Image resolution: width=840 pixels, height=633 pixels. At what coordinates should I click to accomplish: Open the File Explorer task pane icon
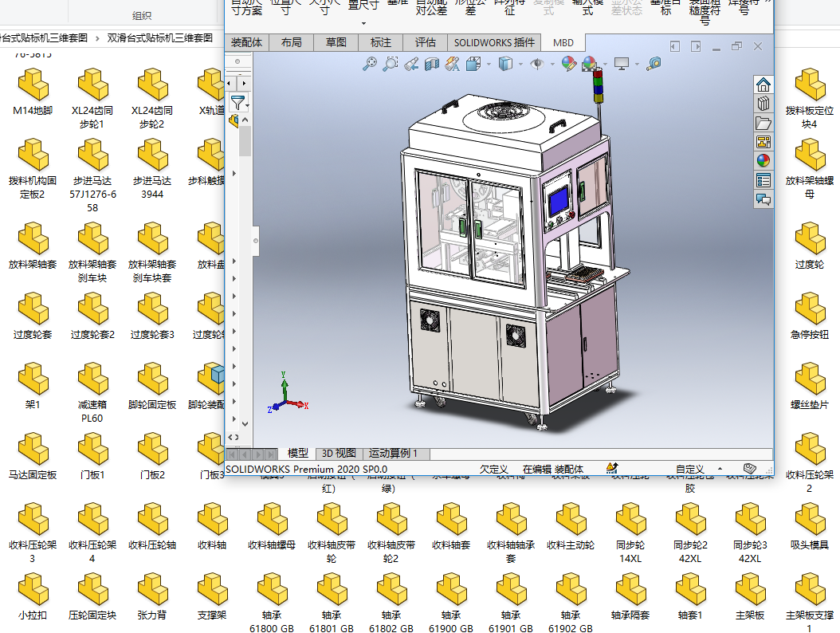763,123
